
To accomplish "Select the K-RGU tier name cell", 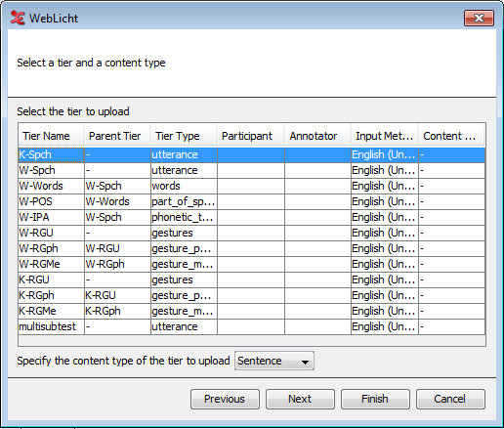I will point(51,279).
